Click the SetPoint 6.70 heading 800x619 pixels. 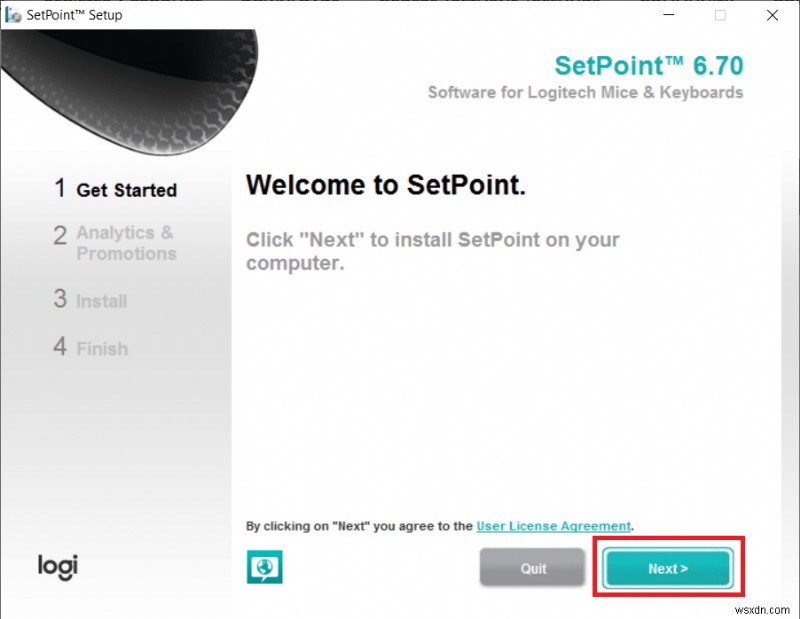pos(649,66)
